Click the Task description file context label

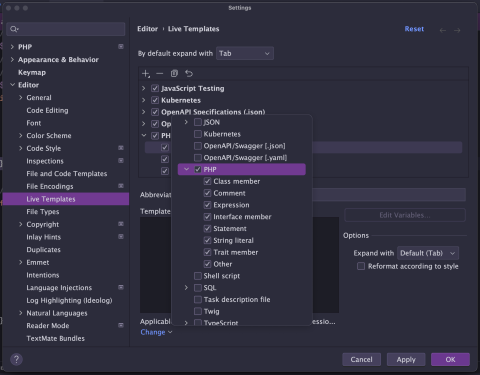pyautogui.click(x=237, y=299)
